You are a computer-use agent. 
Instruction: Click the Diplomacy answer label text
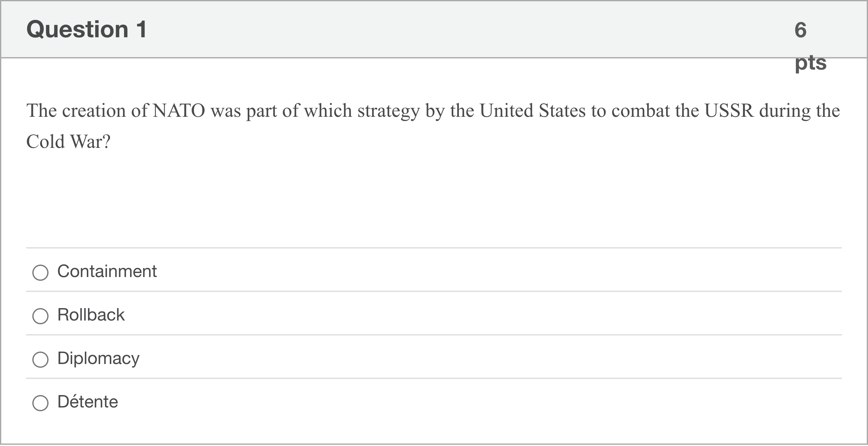[98, 358]
